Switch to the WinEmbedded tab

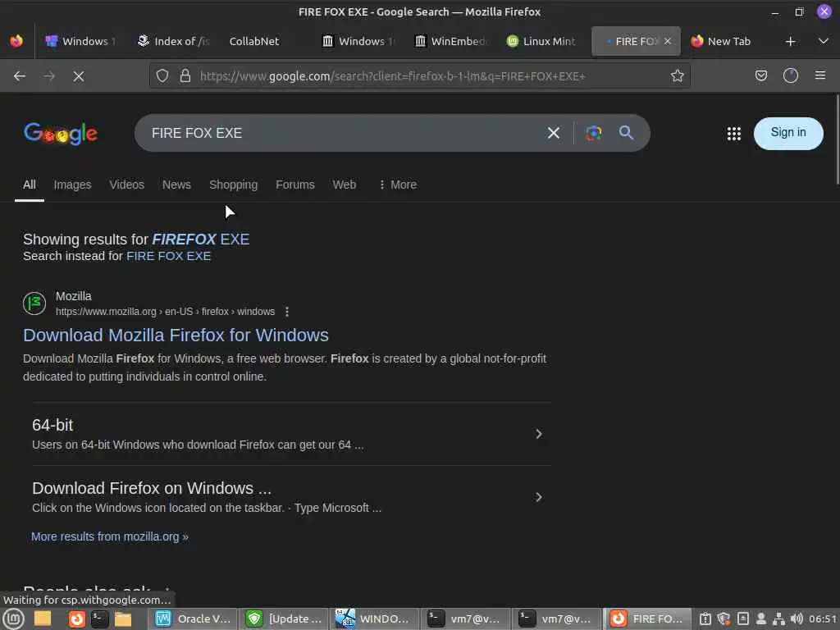pos(450,41)
